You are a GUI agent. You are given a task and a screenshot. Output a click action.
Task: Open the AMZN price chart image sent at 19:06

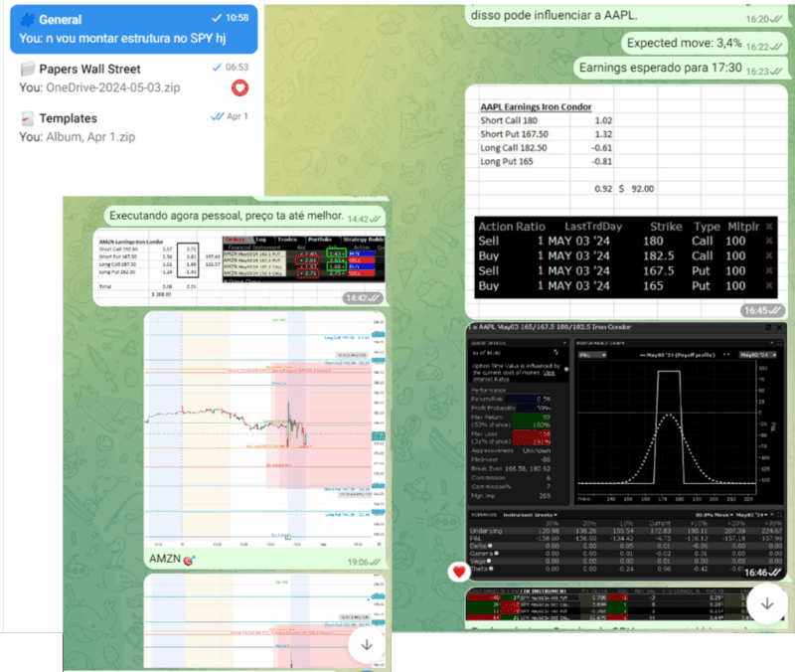tap(264, 429)
